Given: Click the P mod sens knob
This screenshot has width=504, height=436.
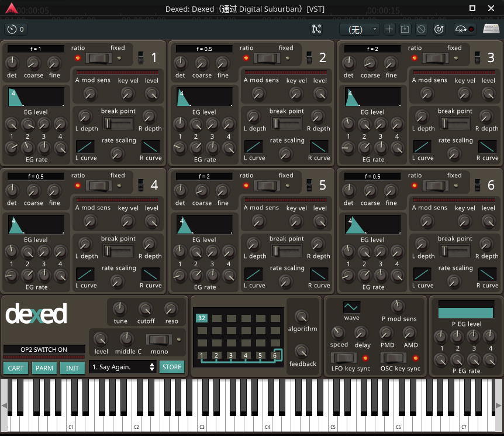Looking at the screenshot, I should pyautogui.click(x=398, y=307).
